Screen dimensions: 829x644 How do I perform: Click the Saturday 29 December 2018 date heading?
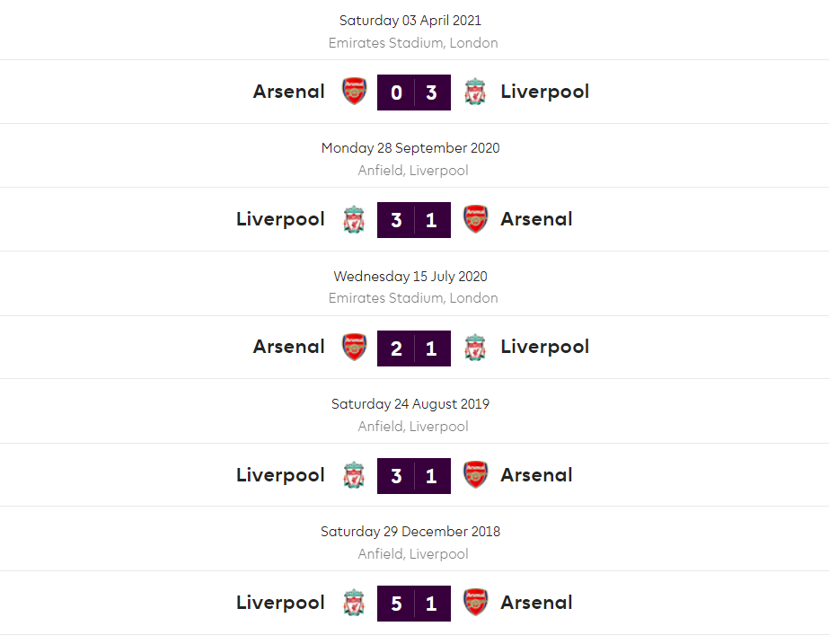pos(410,532)
